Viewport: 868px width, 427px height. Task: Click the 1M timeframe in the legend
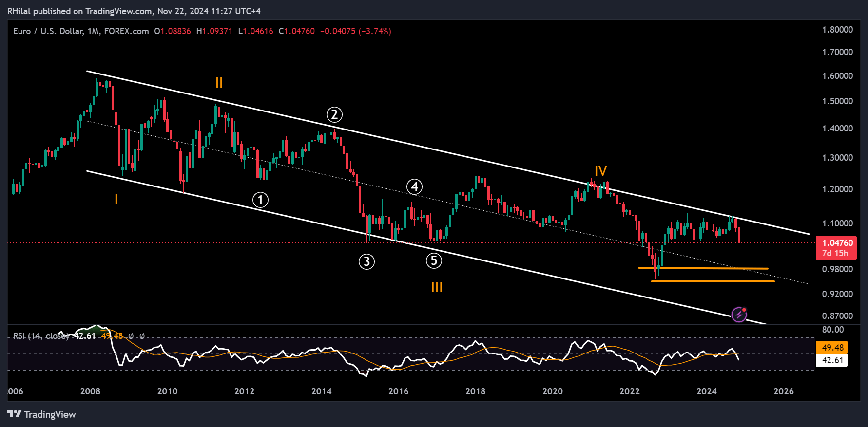[x=93, y=31]
